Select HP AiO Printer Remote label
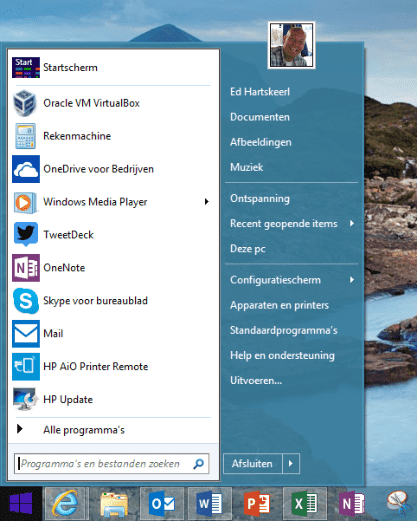The width and height of the screenshot is (417, 521). [96, 367]
